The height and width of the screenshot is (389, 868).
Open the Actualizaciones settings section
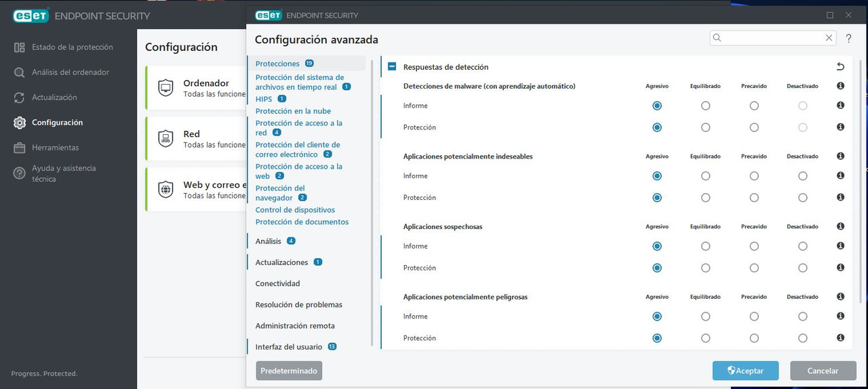tap(281, 262)
